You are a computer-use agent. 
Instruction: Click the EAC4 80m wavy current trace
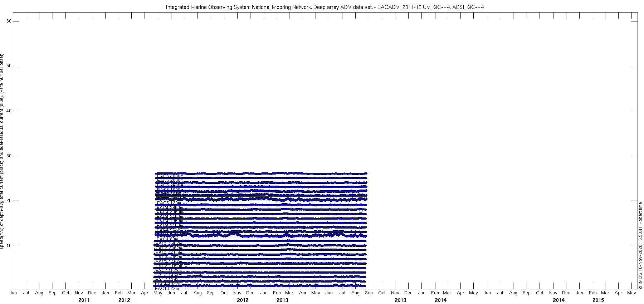[x=261, y=235]
